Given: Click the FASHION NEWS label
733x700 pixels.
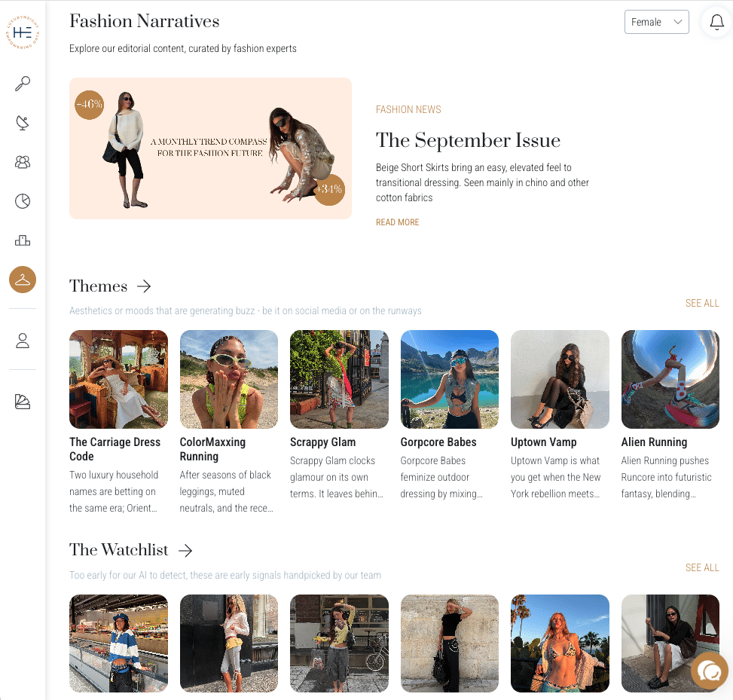Looking at the screenshot, I should 408,109.
